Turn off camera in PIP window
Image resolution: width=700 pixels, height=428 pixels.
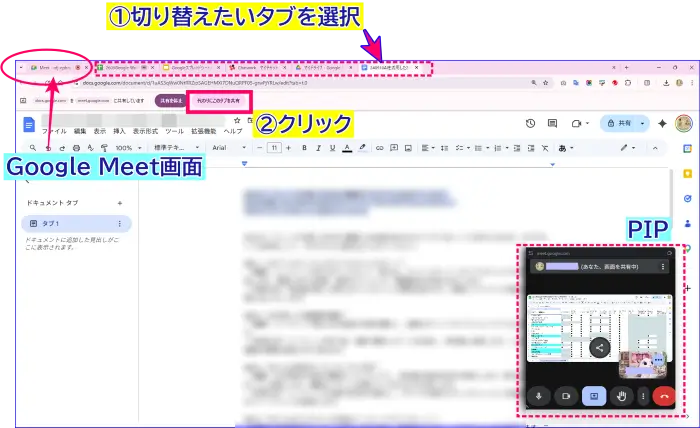pos(566,396)
